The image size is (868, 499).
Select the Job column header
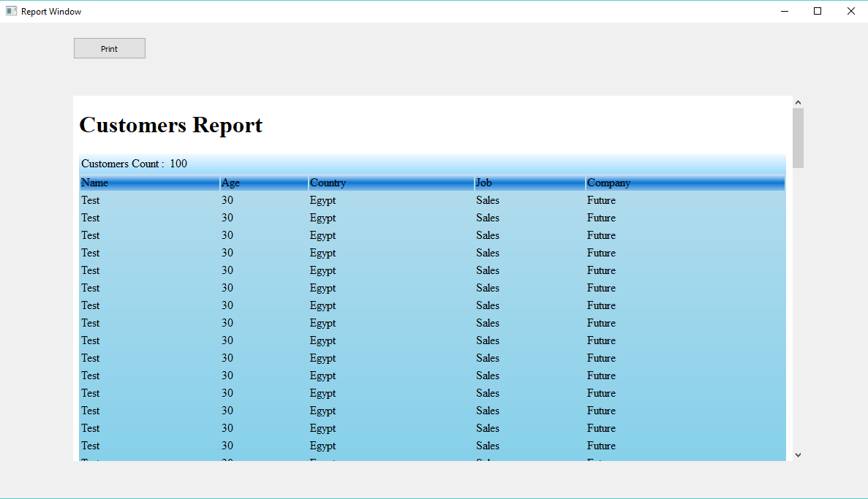pos(483,183)
